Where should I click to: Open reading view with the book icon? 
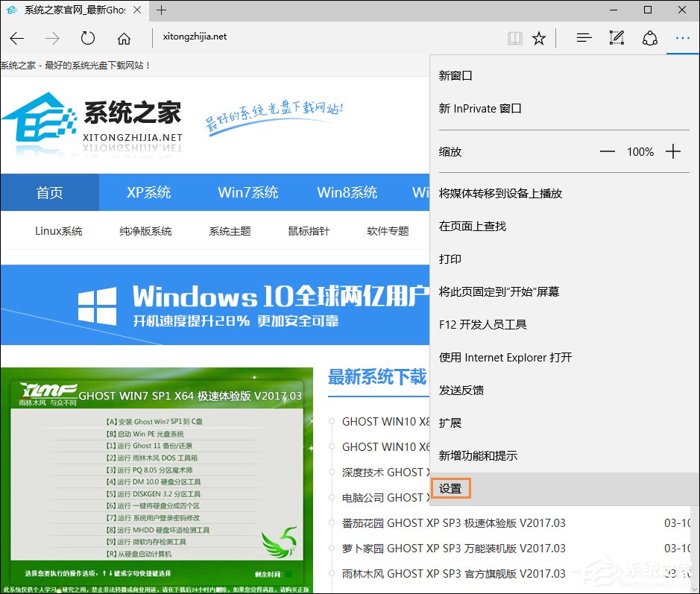tap(514, 38)
